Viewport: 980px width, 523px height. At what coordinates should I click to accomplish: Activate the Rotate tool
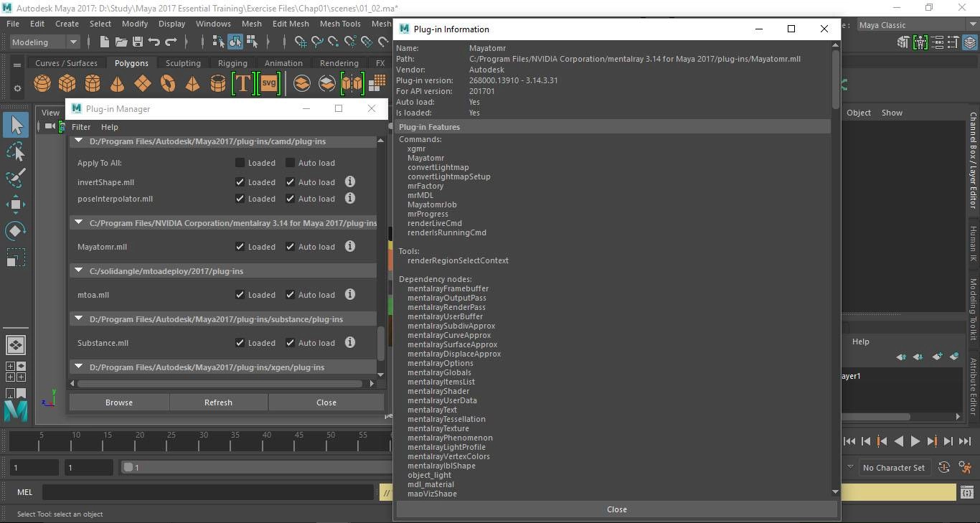point(16,230)
